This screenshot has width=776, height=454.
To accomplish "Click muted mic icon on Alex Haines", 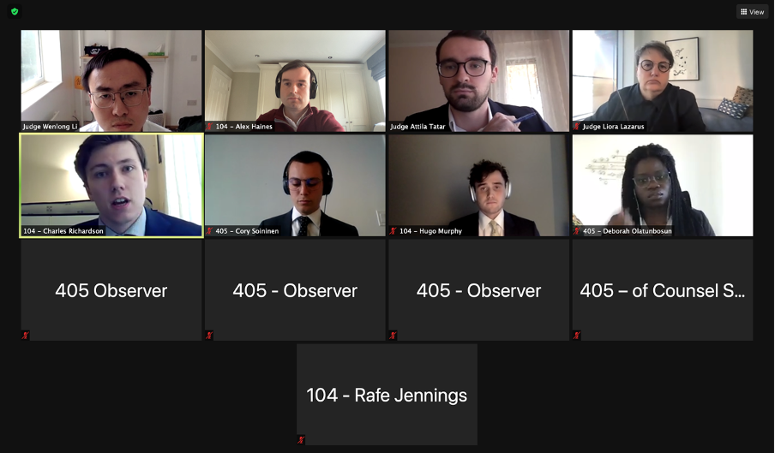I will point(209,127).
